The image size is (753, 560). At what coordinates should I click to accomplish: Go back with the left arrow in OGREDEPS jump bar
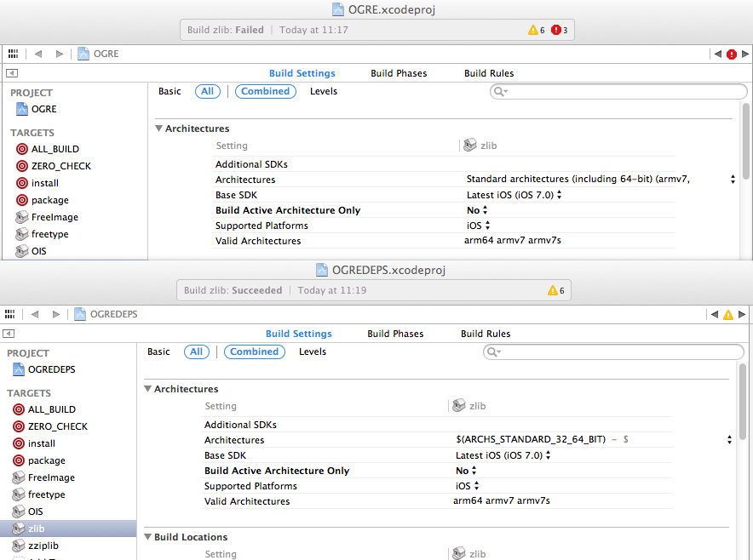(35, 314)
